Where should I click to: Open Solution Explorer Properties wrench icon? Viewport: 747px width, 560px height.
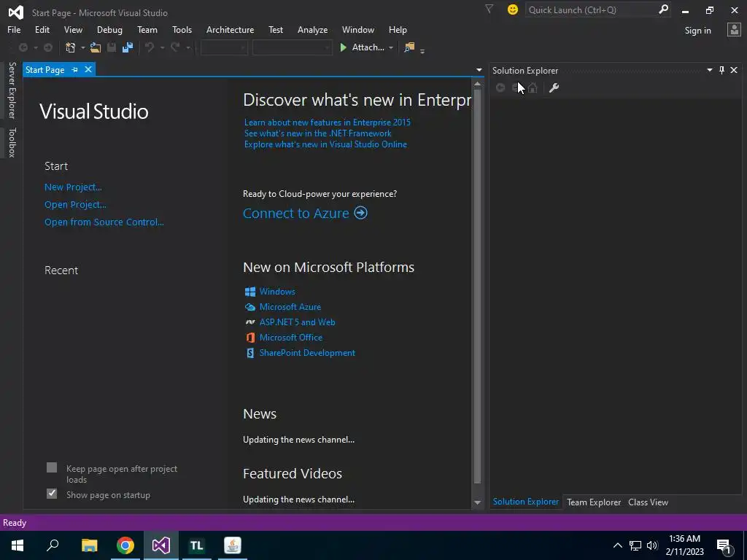click(554, 87)
